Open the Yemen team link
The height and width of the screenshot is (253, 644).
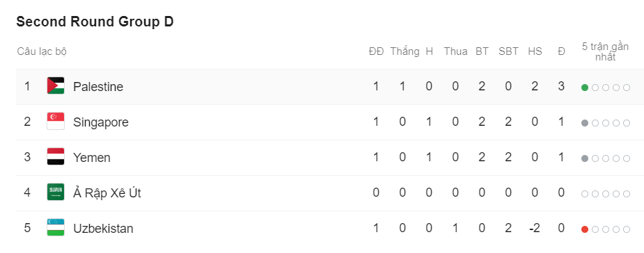pos(92,158)
